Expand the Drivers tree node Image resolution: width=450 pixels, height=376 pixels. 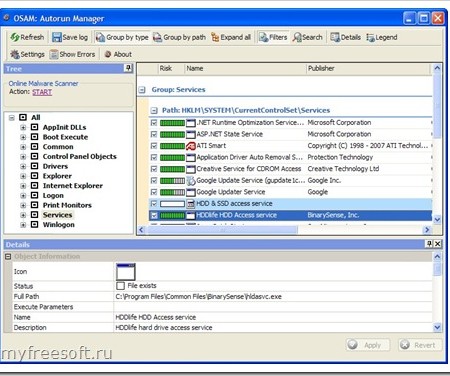click(x=23, y=166)
